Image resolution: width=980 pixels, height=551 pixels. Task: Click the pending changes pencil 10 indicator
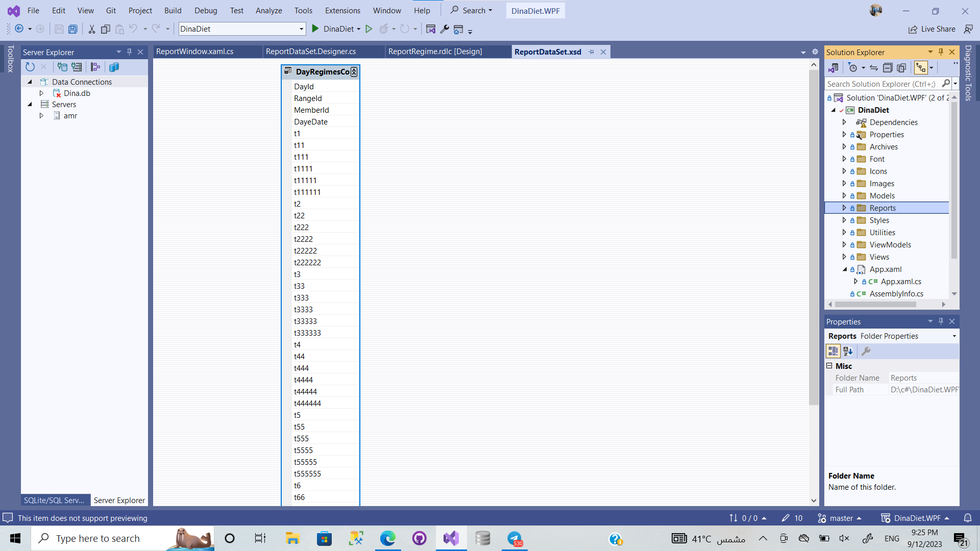(792, 518)
